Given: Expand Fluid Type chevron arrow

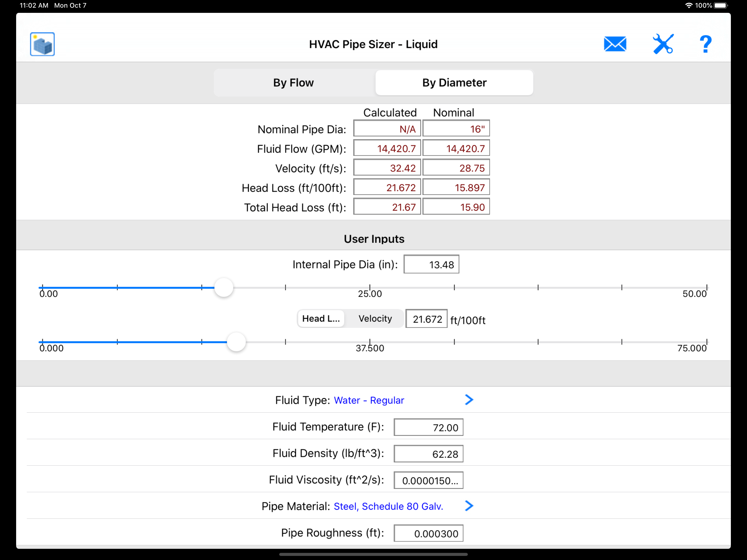Looking at the screenshot, I should pyautogui.click(x=469, y=400).
